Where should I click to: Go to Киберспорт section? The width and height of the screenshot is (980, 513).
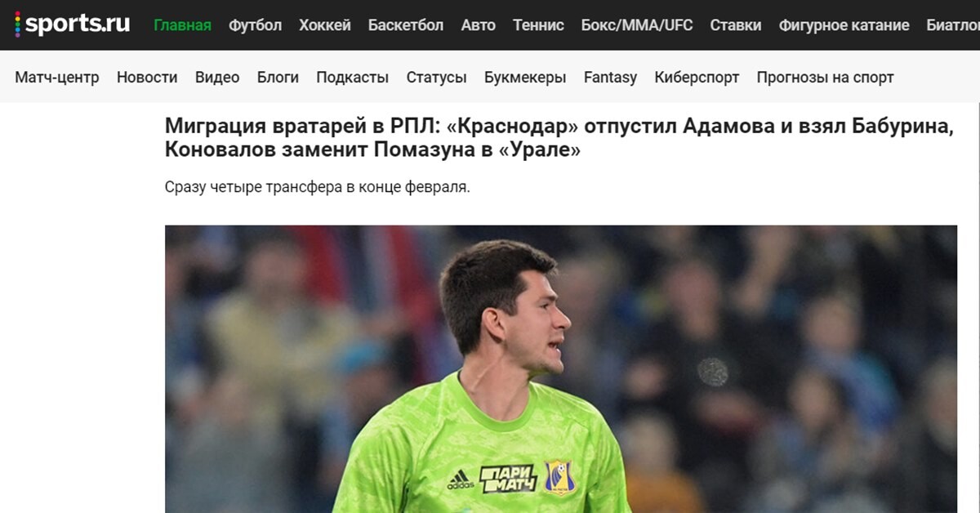point(697,78)
